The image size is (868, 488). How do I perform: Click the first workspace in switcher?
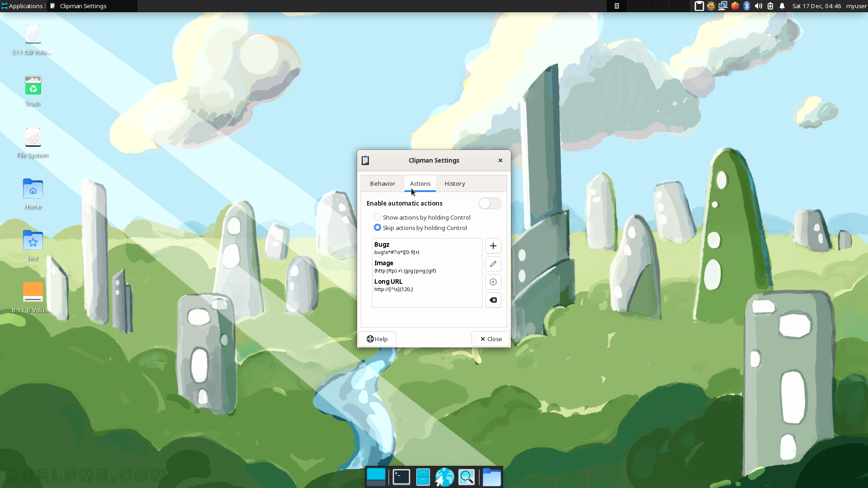click(617, 6)
